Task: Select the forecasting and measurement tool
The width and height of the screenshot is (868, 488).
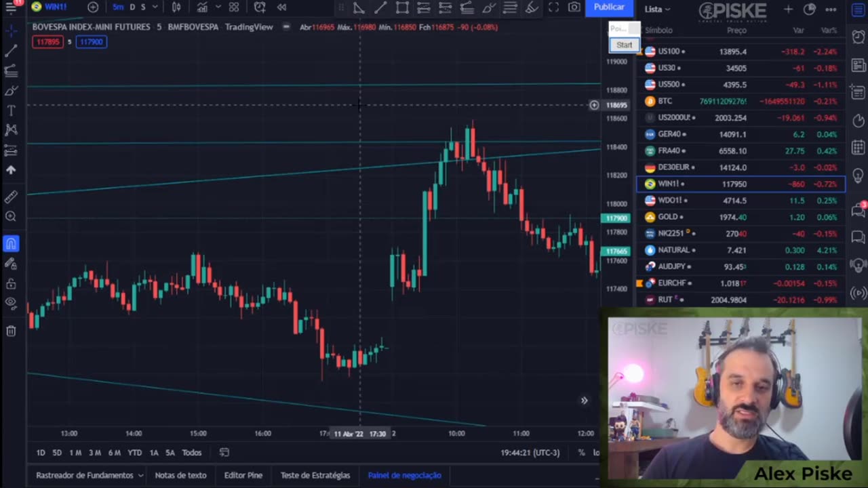Action: (11, 150)
